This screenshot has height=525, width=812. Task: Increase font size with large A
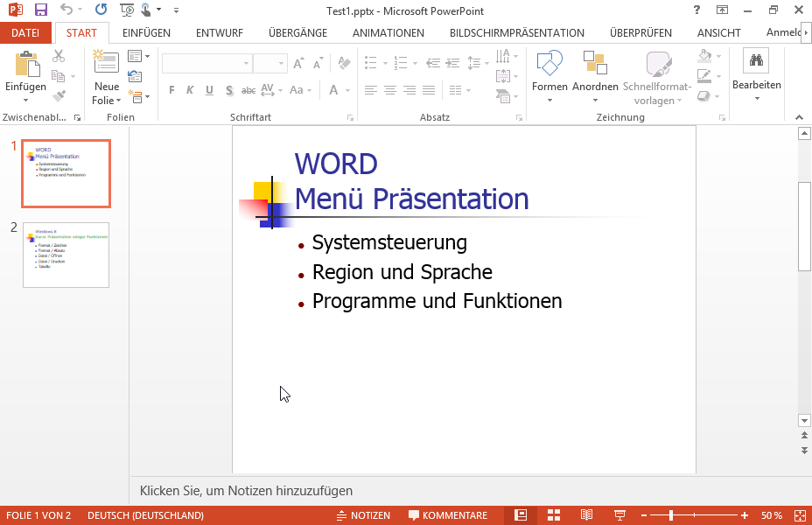pyautogui.click(x=298, y=63)
